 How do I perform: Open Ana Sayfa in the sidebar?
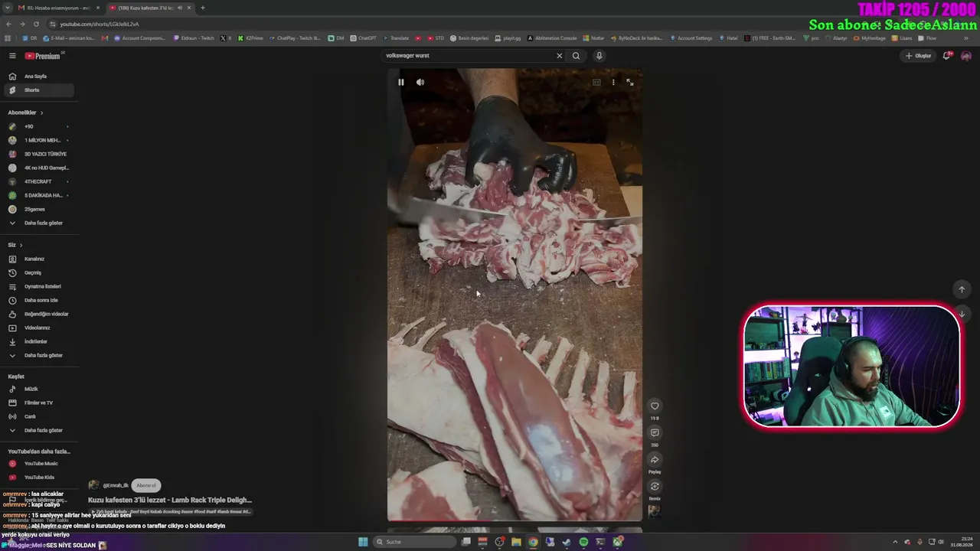coord(38,77)
